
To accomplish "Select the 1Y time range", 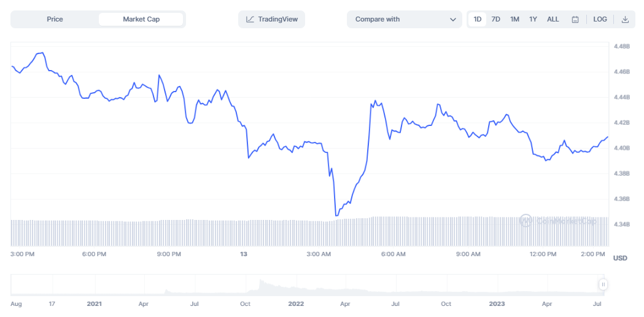I will point(533,20).
